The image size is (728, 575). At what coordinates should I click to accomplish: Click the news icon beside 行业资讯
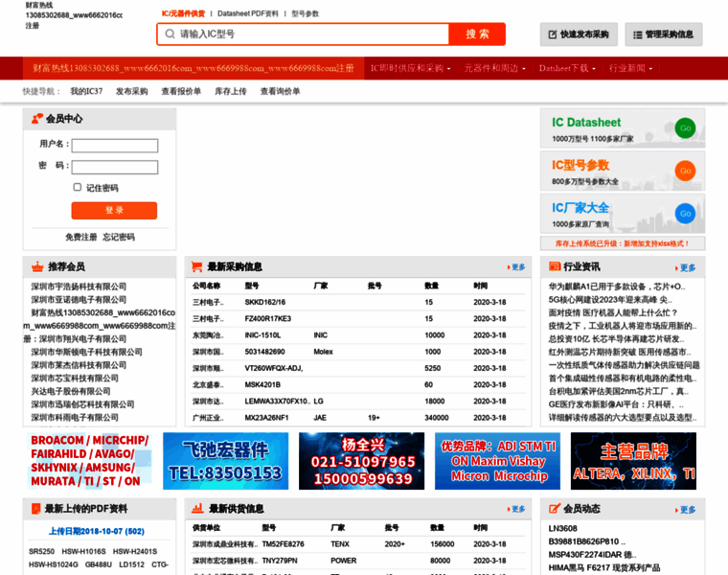point(555,266)
